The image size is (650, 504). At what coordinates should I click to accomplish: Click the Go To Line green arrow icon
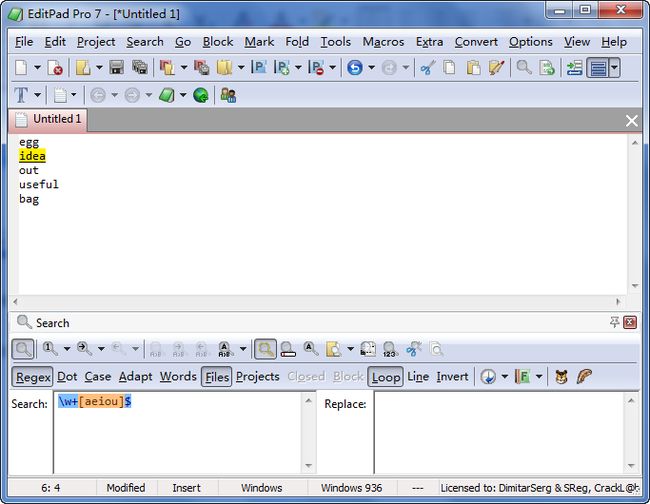point(547,67)
